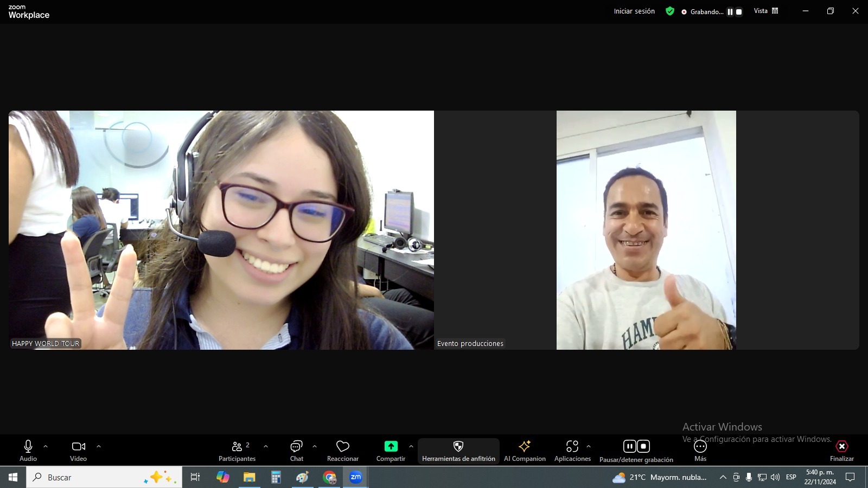Show hidden system tray icons
The image size is (868, 488).
(x=723, y=477)
